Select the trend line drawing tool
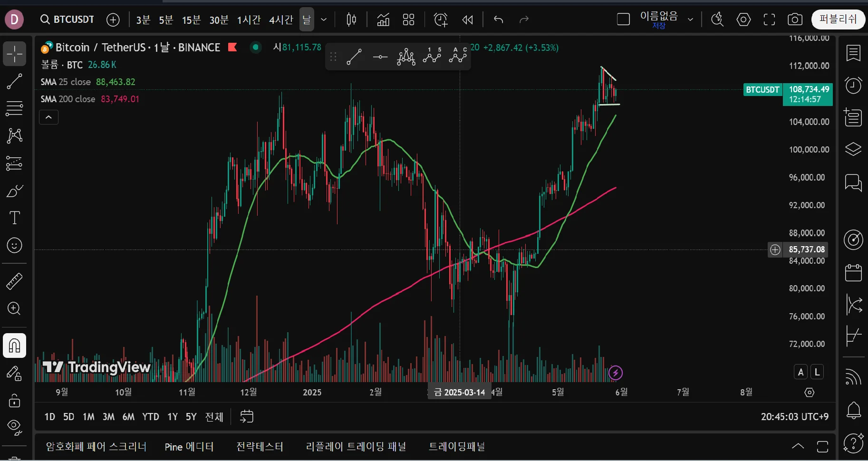Screen dimensions: 868x461 (x=15, y=81)
